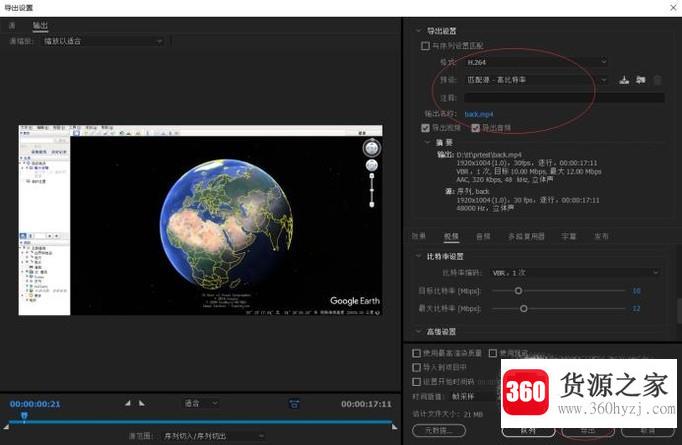The height and width of the screenshot is (445, 682).
Task: Click the blue timeline progress bar
Action: 200,422
